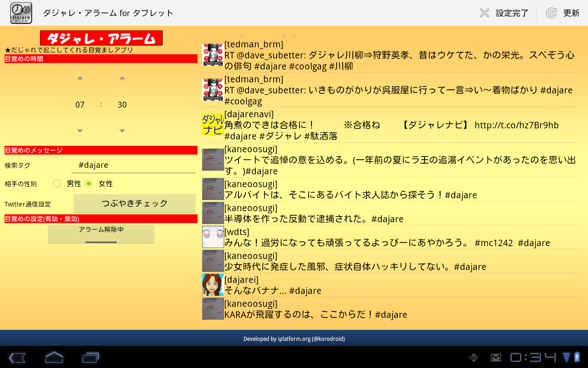Select the アルバイトは、そこにある tweet
588x368 pixels.
click(x=351, y=195)
